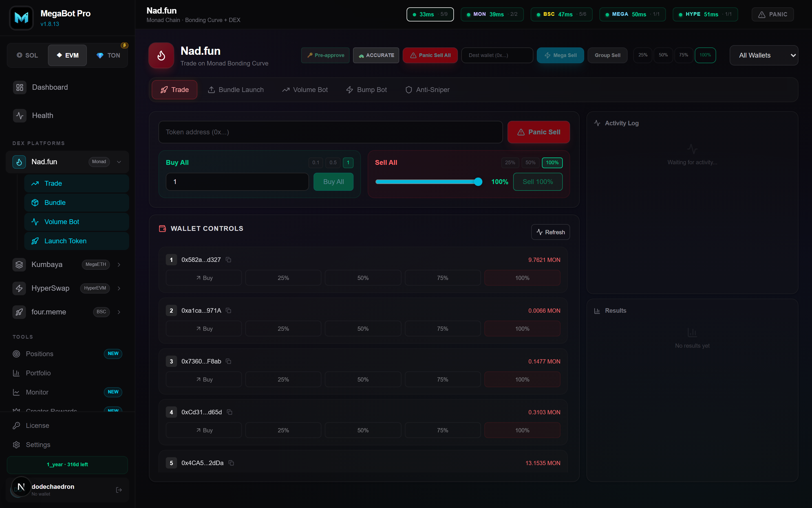Select 50% Sell All preset
This screenshot has height=508, width=812.
pos(531,163)
